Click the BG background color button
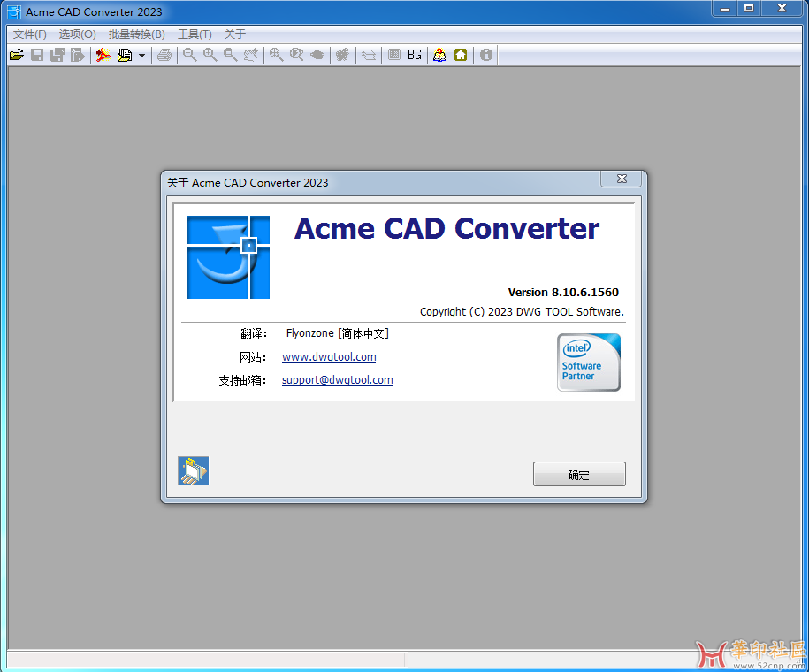809x672 pixels. point(415,55)
